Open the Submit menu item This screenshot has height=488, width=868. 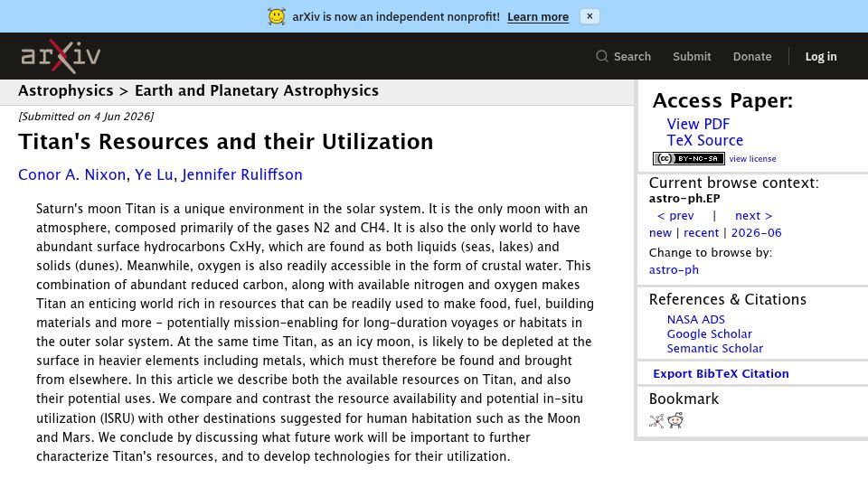[x=692, y=56]
